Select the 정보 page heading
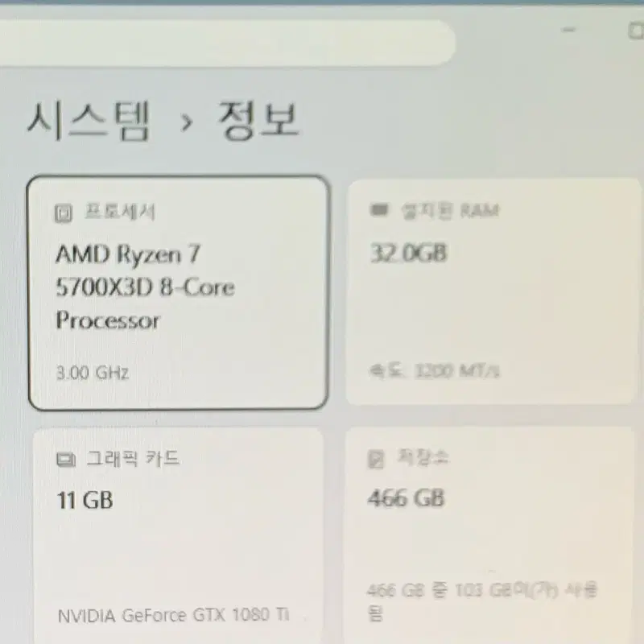The width and height of the screenshot is (644, 644). [258, 119]
